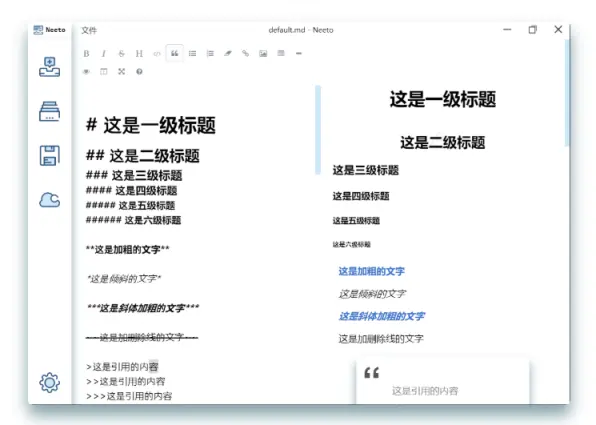
Task: Click preview heading '这是四级标题'
Action: (x=361, y=196)
